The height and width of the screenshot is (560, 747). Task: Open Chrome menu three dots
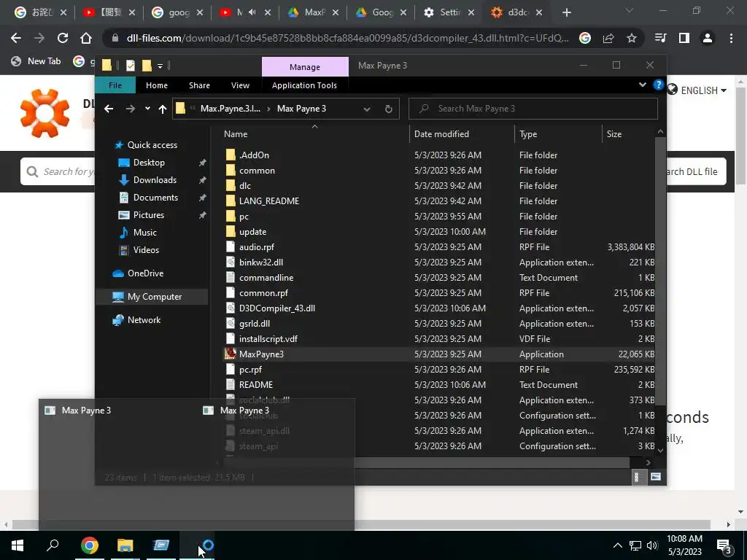coord(731,38)
